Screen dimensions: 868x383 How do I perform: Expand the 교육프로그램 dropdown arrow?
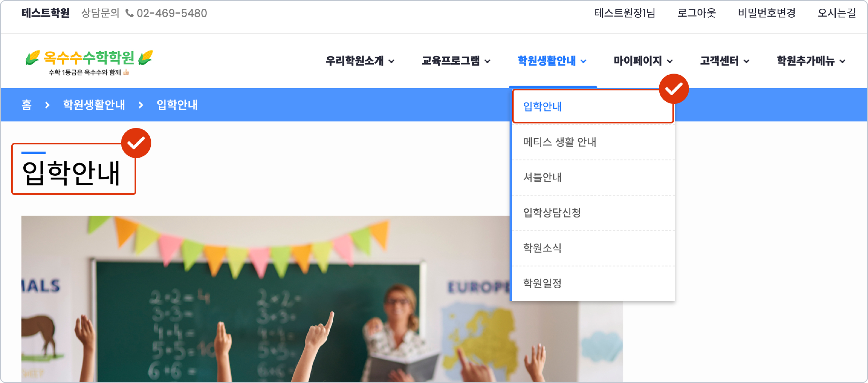pyautogui.click(x=487, y=61)
